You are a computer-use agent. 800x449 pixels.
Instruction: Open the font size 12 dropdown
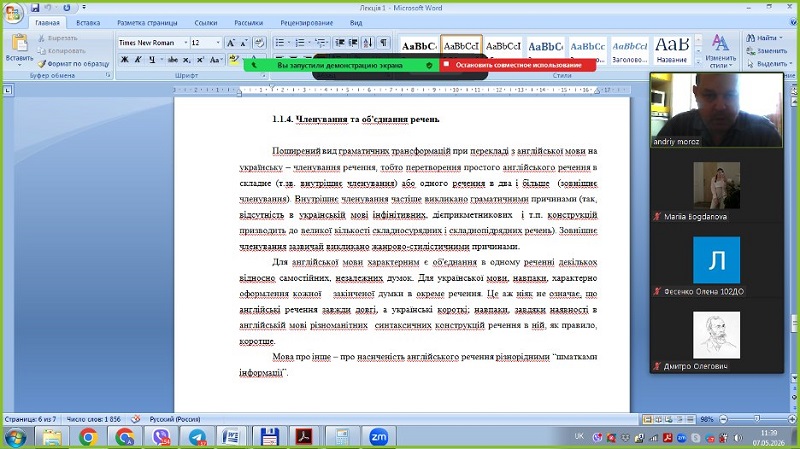tap(218, 43)
